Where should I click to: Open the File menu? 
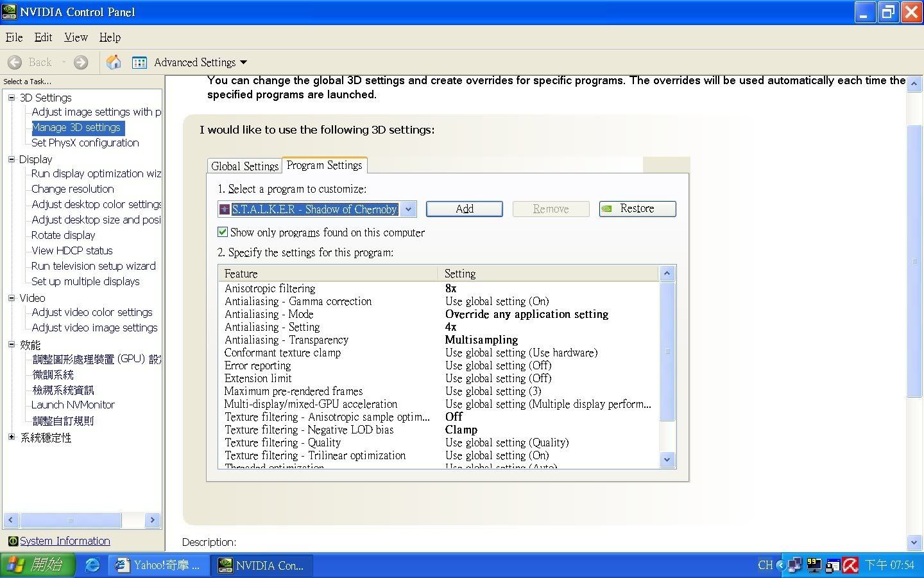coord(13,37)
